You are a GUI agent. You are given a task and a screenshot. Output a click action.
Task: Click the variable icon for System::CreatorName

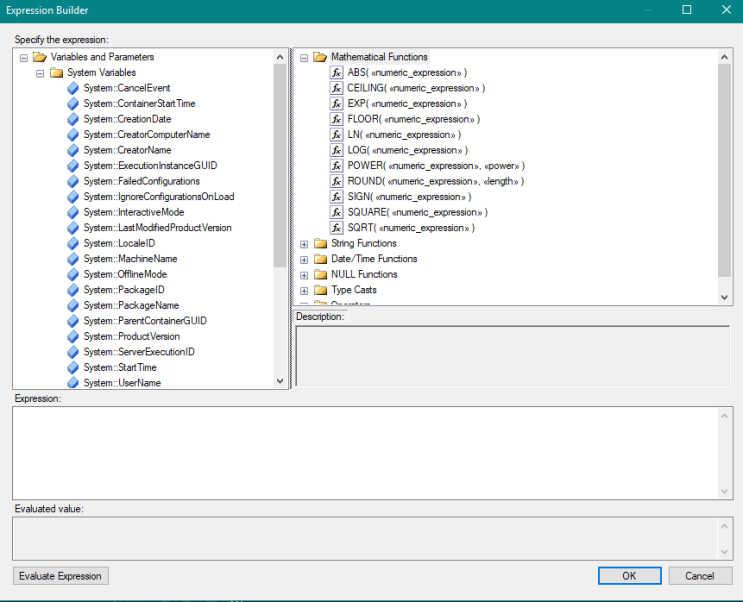(x=73, y=150)
